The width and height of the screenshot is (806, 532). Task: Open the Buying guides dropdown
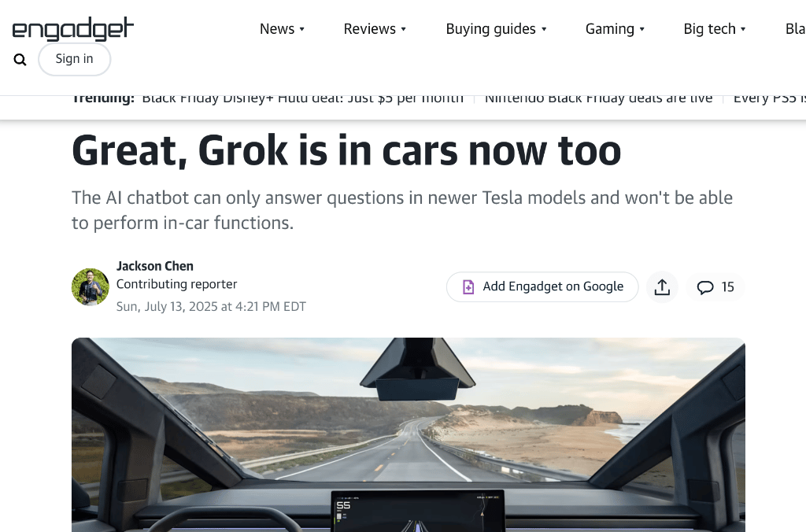pos(496,29)
